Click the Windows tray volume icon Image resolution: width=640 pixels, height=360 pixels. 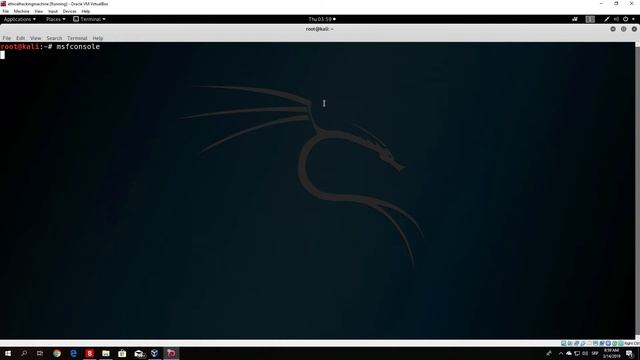585,353
